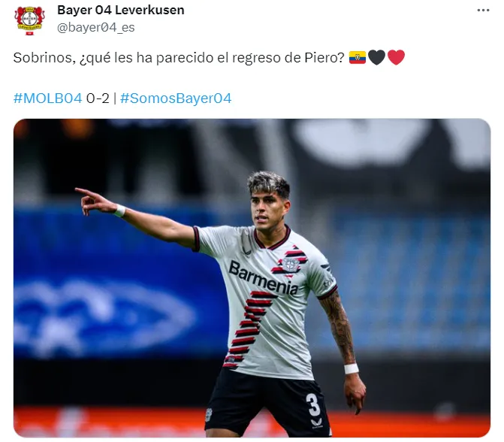The width and height of the screenshot is (504, 442).
Task: Click the Bayer 04 Leverkusen display name
Action: point(120,10)
